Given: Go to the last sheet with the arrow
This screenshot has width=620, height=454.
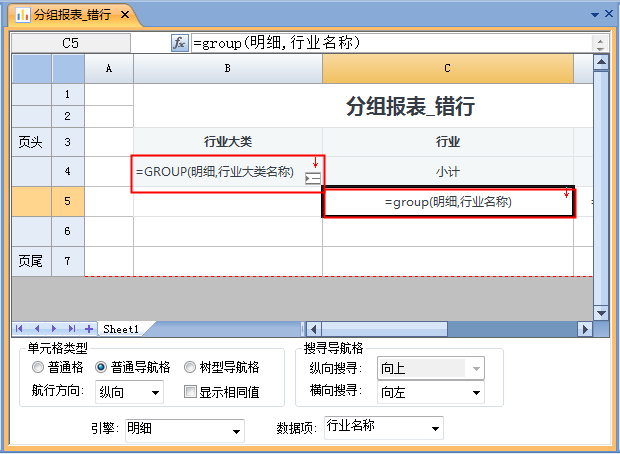Looking at the screenshot, I should pyautogui.click(x=72, y=329).
